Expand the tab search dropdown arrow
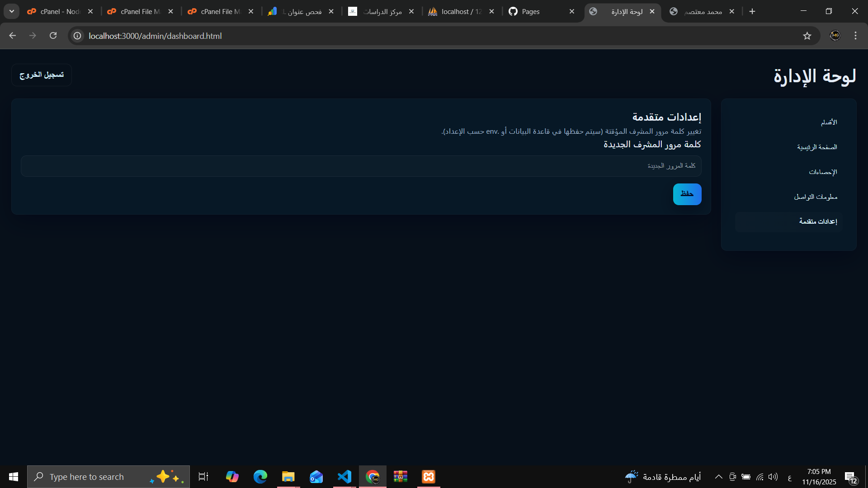Image resolution: width=868 pixels, height=488 pixels. click(12, 11)
